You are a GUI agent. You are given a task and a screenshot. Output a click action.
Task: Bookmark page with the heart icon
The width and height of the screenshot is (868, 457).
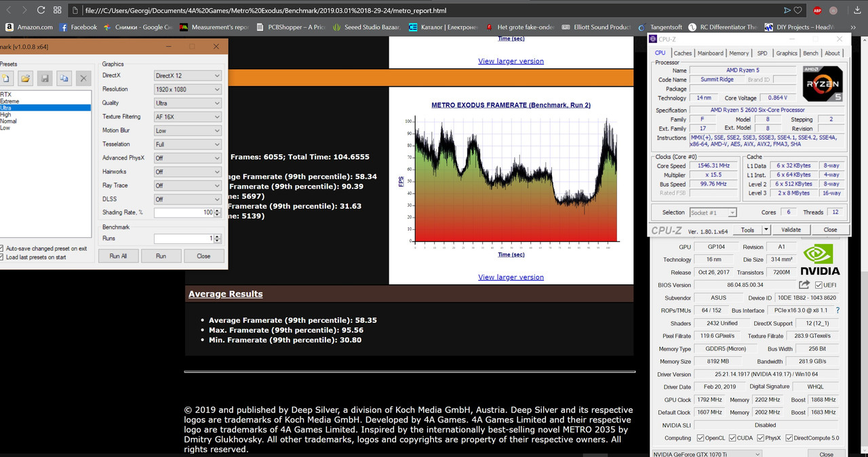tap(798, 11)
